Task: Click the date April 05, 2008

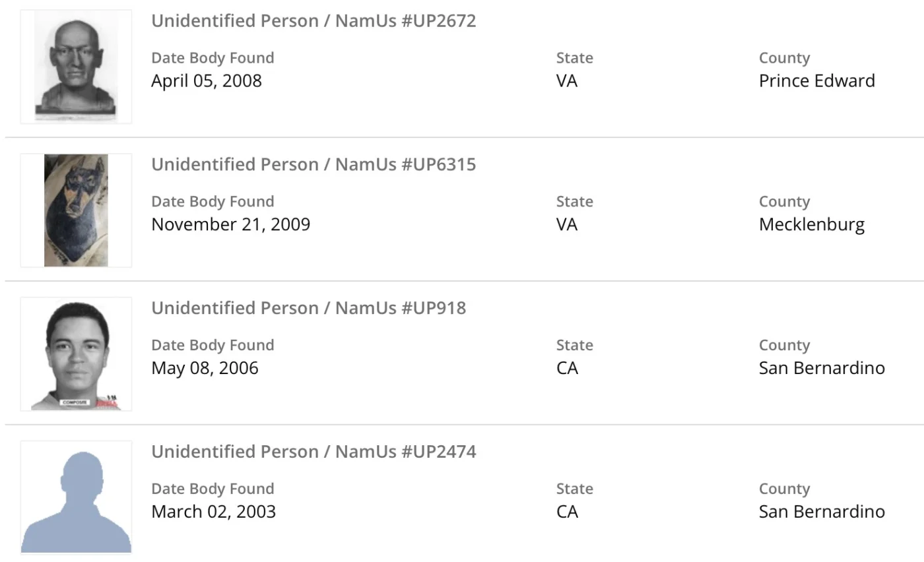Action: 207,81
